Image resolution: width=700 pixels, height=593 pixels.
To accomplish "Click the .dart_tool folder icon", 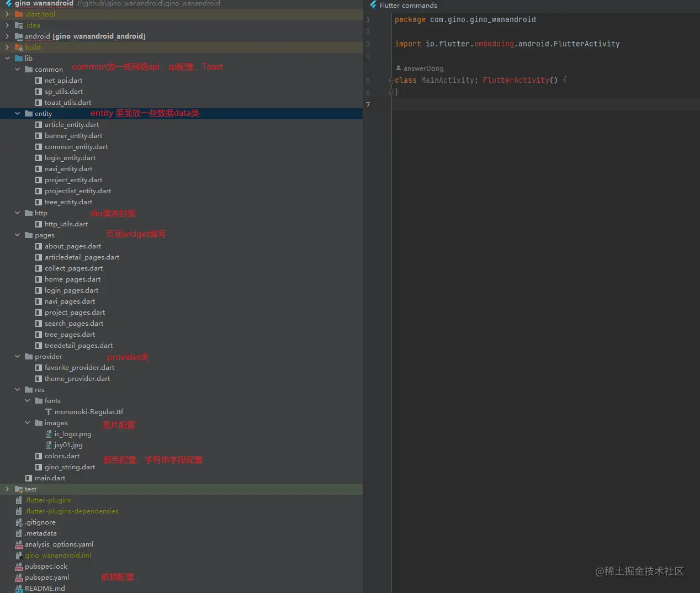I will [19, 14].
